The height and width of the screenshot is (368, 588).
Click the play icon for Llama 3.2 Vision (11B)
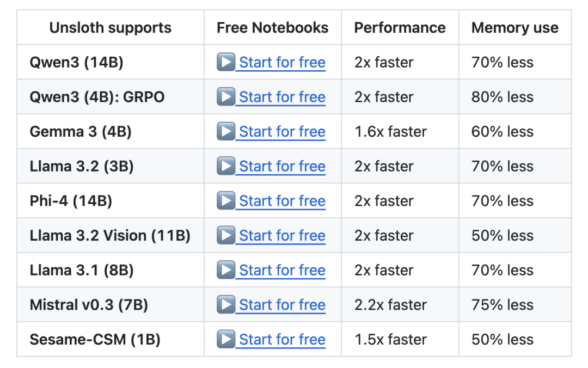226,235
